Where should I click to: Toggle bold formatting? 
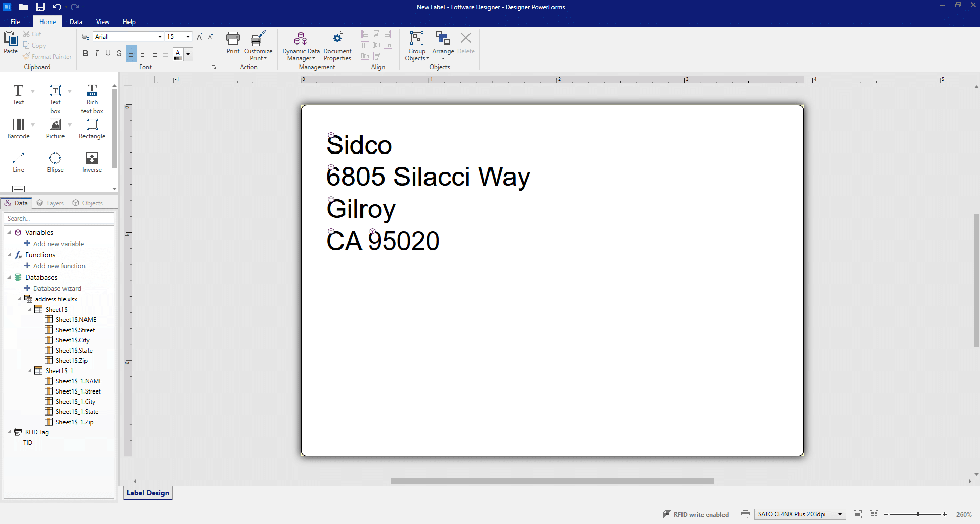85,53
